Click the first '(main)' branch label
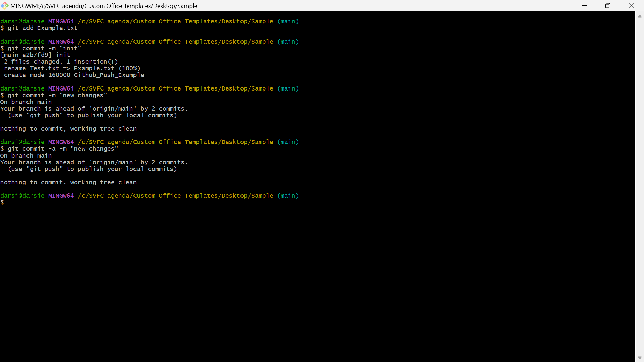Screen dimensions: 644x362 point(288,21)
